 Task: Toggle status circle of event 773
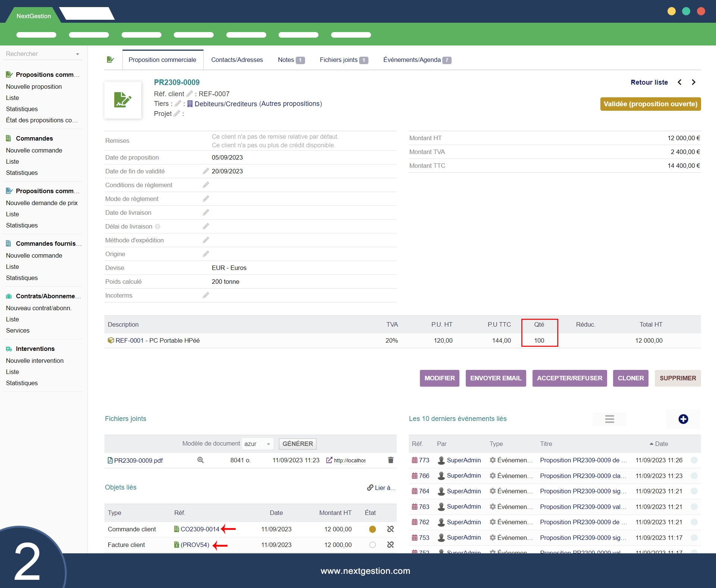tap(694, 460)
